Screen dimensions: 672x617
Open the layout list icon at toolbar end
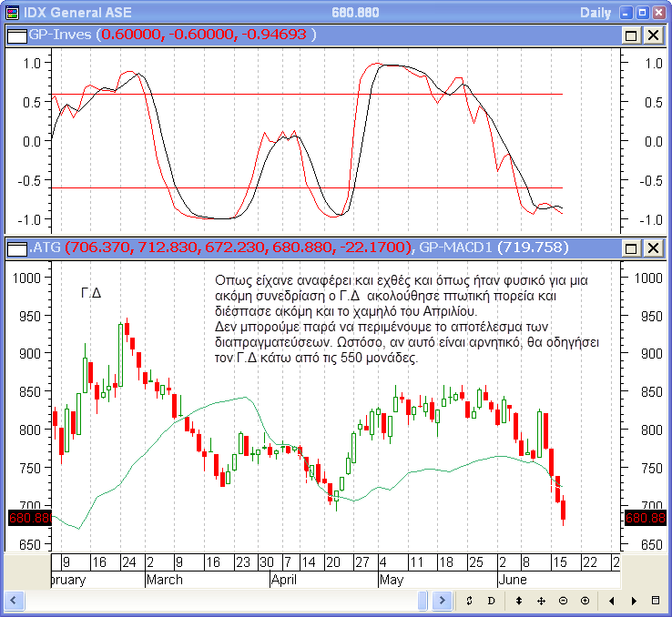[x=656, y=601]
